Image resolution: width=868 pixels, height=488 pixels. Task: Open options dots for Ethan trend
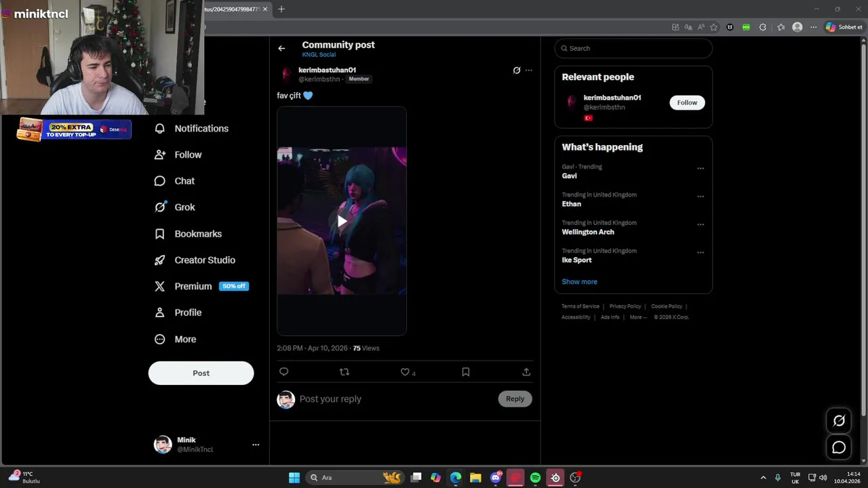(x=701, y=197)
